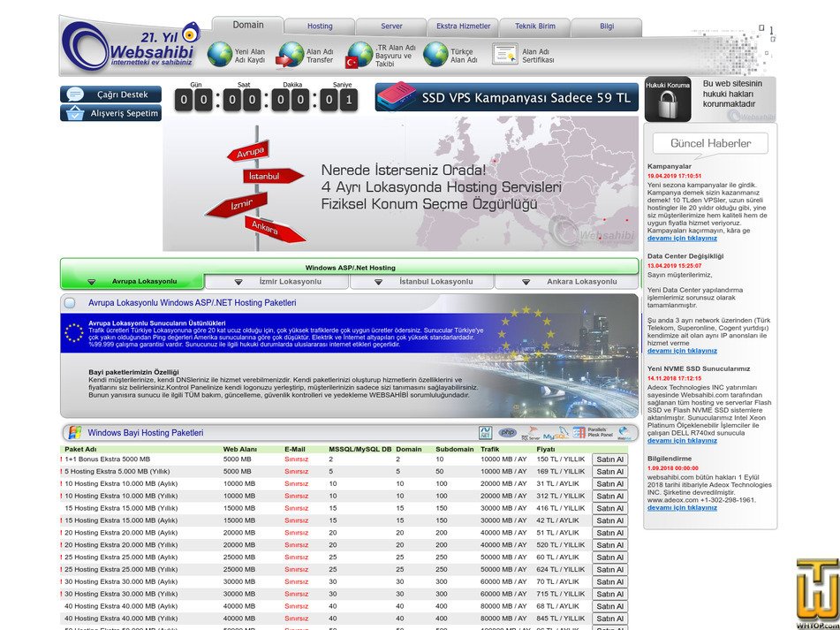Screen dimensions: 840x630
Task: Click the Bayi paketlerimizin Özelliği heading
Action: point(134,372)
